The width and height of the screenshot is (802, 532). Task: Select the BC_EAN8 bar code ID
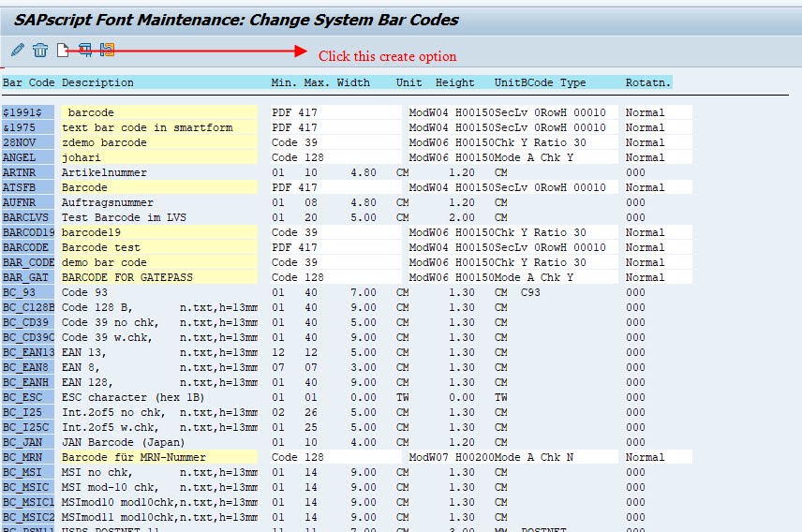28,367
